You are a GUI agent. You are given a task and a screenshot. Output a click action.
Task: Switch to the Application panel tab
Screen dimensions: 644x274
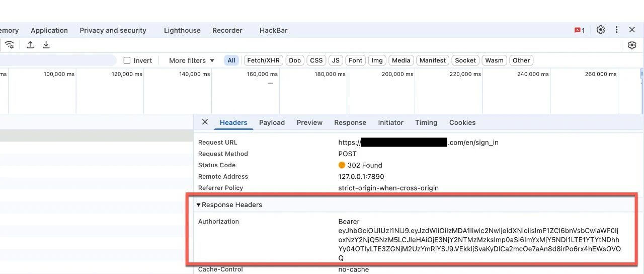click(x=49, y=30)
